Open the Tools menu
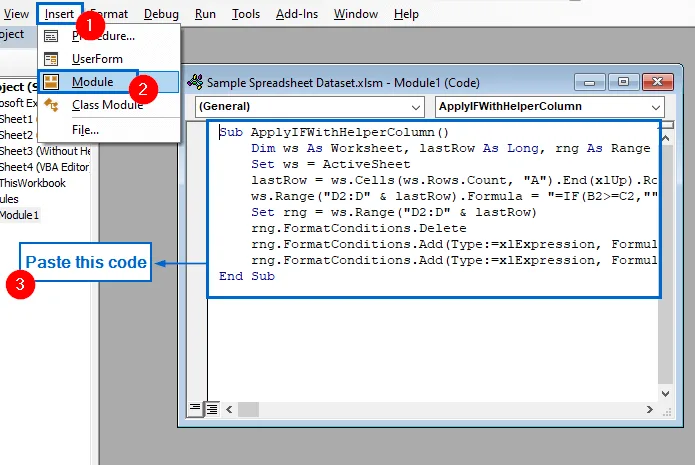Viewport: 695px width, 465px height. click(x=246, y=14)
